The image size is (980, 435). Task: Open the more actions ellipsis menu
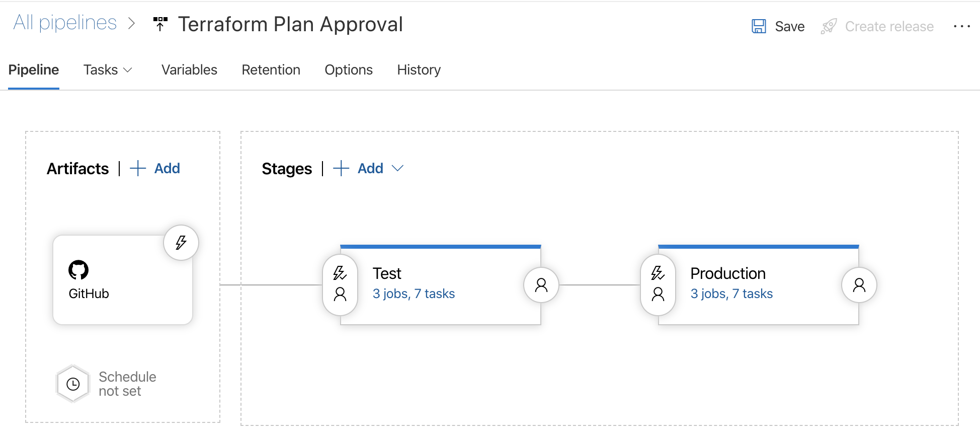point(961,26)
